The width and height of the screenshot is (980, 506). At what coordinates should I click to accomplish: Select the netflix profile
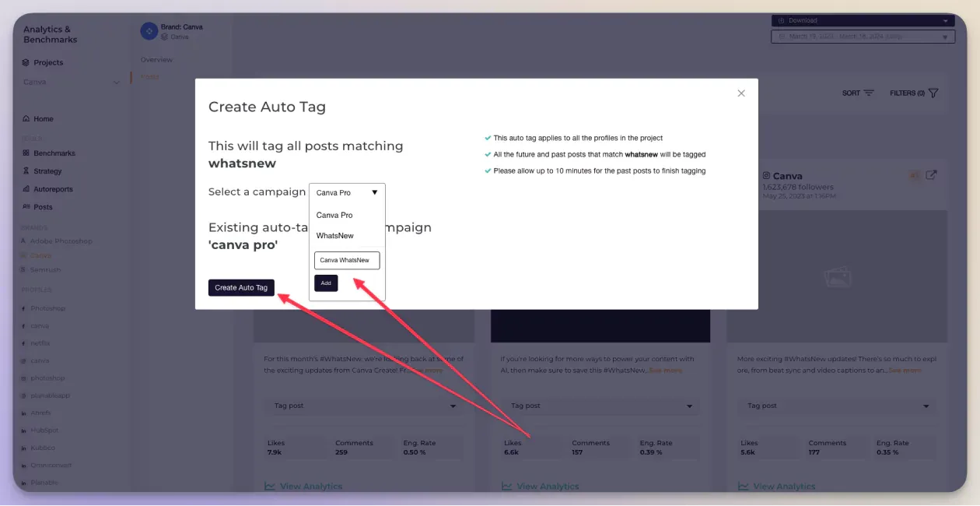point(36,343)
